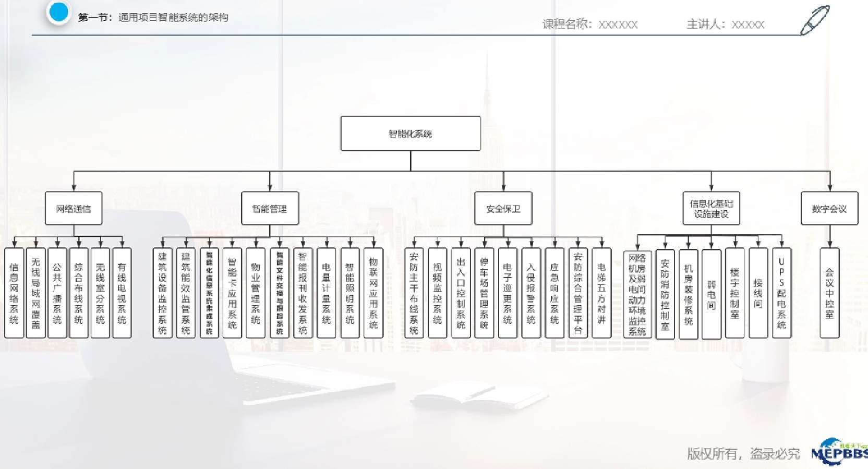Click the 有线电视系统 box
Viewport: 868px width, 469px height.
(122, 293)
